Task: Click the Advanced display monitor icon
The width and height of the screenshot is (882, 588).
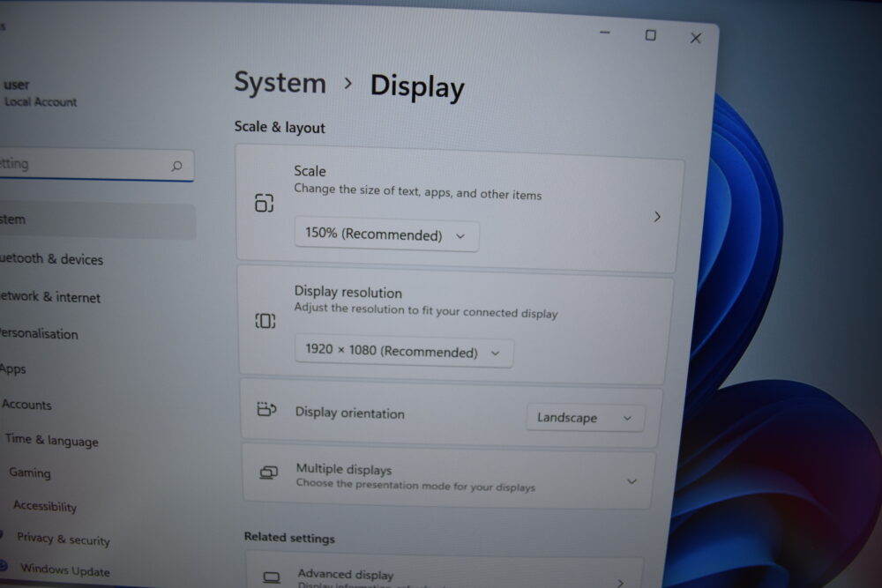Action: [x=272, y=577]
